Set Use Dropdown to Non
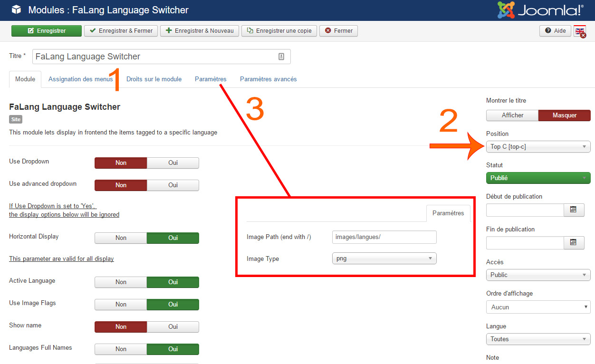The image size is (595, 364). point(121,163)
